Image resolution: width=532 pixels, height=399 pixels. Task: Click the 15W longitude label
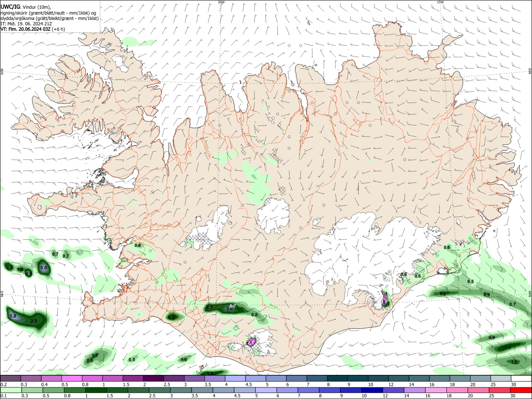[440, 2]
